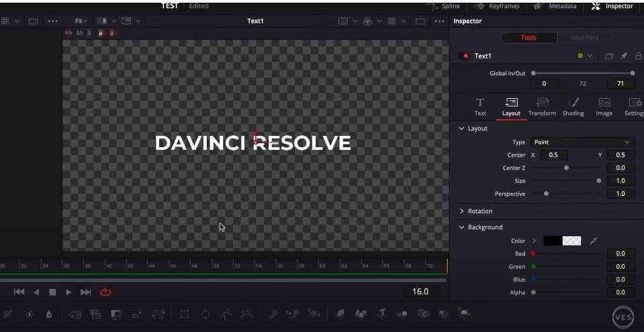Add a Resize node from toolbar
The height and width of the screenshot is (332, 644).
[x=137, y=315]
